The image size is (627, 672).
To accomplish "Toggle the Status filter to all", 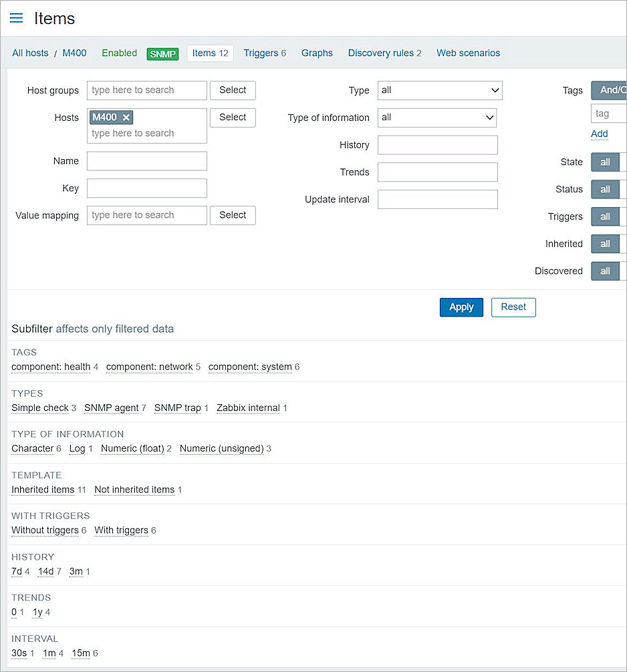I will (x=605, y=189).
